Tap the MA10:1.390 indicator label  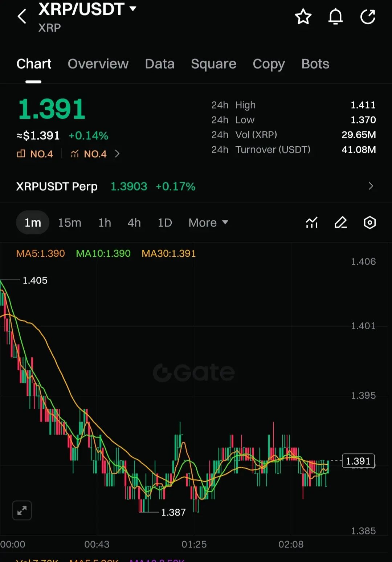[103, 253]
